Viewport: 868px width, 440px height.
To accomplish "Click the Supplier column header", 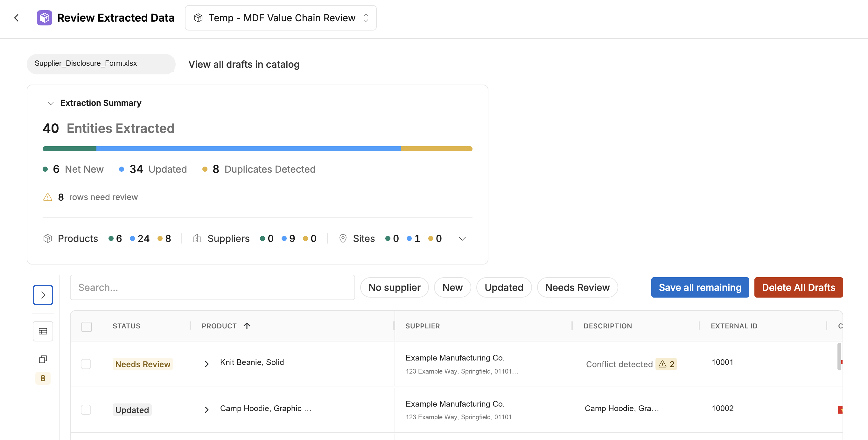I will pyautogui.click(x=422, y=326).
